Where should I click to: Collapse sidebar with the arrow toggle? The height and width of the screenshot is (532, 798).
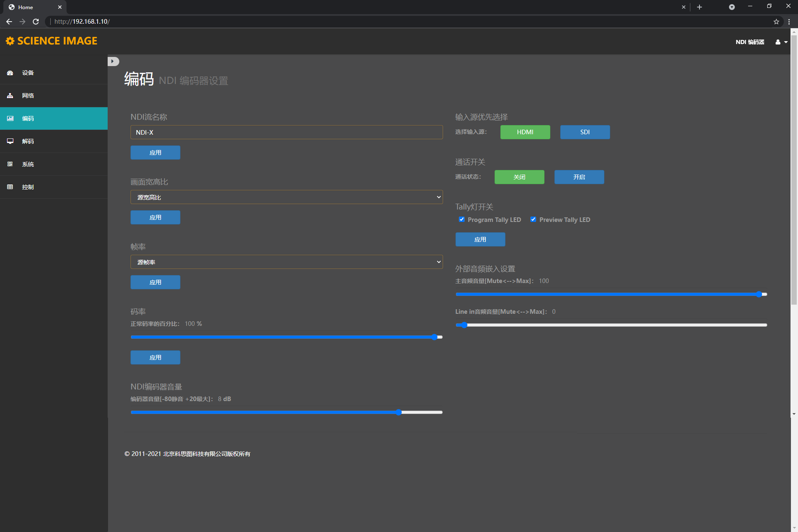point(113,62)
